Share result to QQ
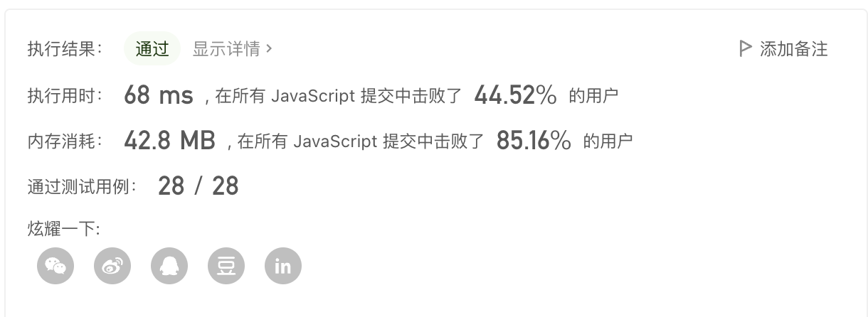Viewport: 868px width, 317px height. 169,266
